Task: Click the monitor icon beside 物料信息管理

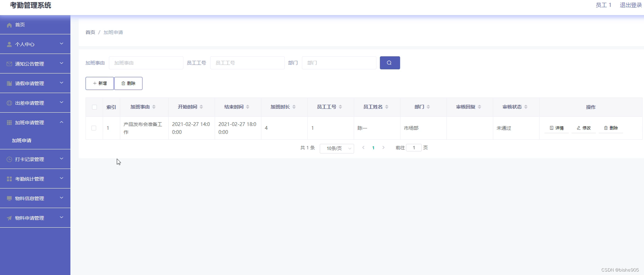Action: click(x=9, y=199)
